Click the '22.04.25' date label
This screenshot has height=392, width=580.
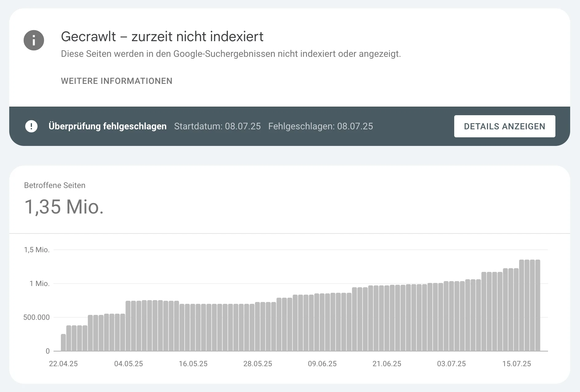63,364
